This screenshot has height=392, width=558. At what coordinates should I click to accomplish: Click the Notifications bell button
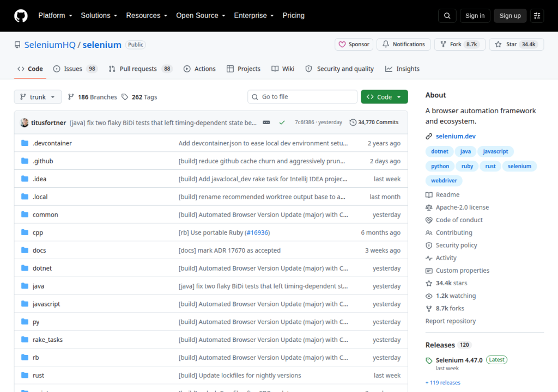(404, 45)
